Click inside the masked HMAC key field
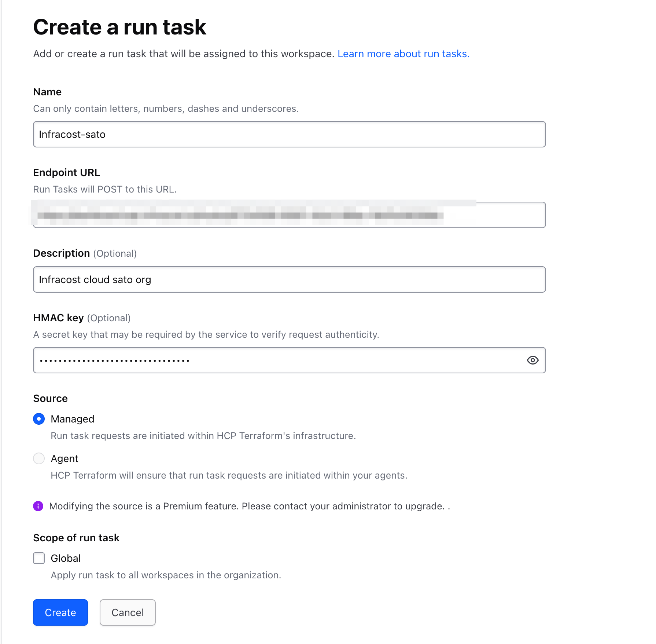 pos(279,360)
